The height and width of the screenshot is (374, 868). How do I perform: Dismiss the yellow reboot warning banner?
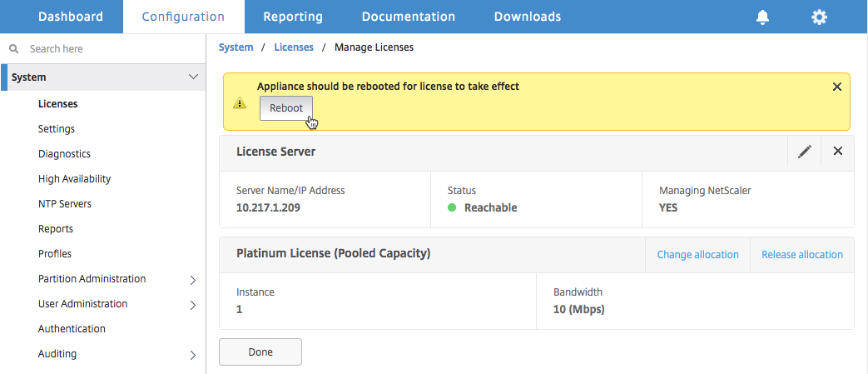point(837,87)
